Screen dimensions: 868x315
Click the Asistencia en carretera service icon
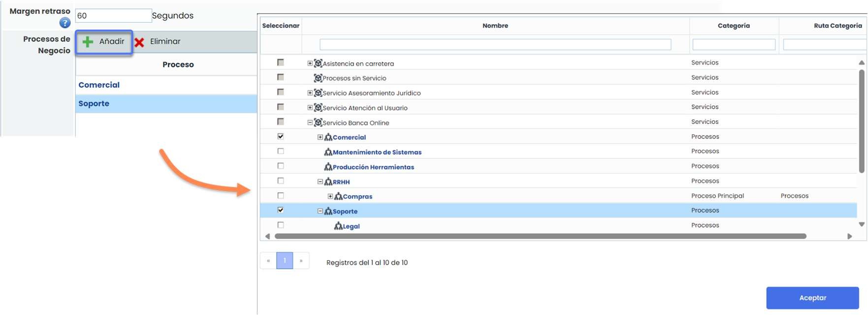[x=318, y=63]
